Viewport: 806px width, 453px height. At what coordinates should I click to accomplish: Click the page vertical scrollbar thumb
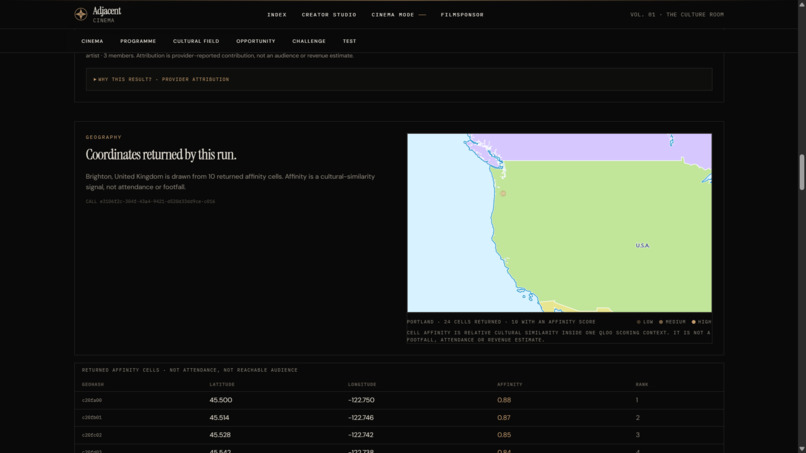click(x=801, y=172)
